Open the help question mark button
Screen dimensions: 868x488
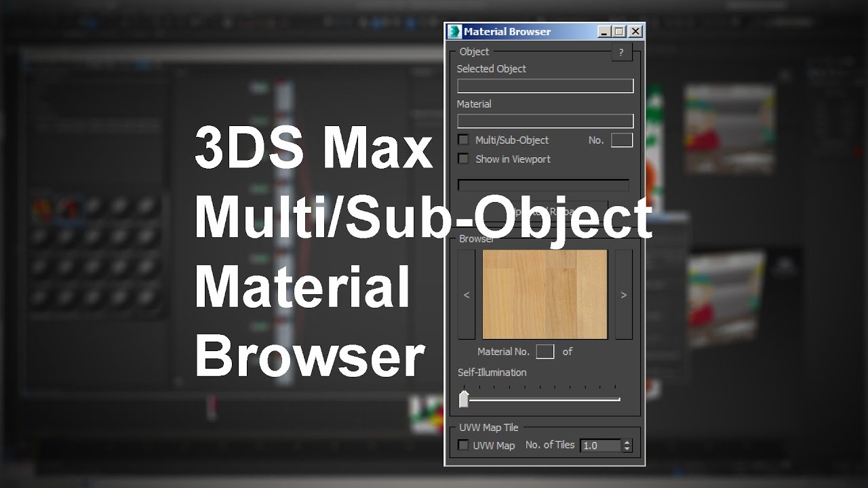(621, 53)
